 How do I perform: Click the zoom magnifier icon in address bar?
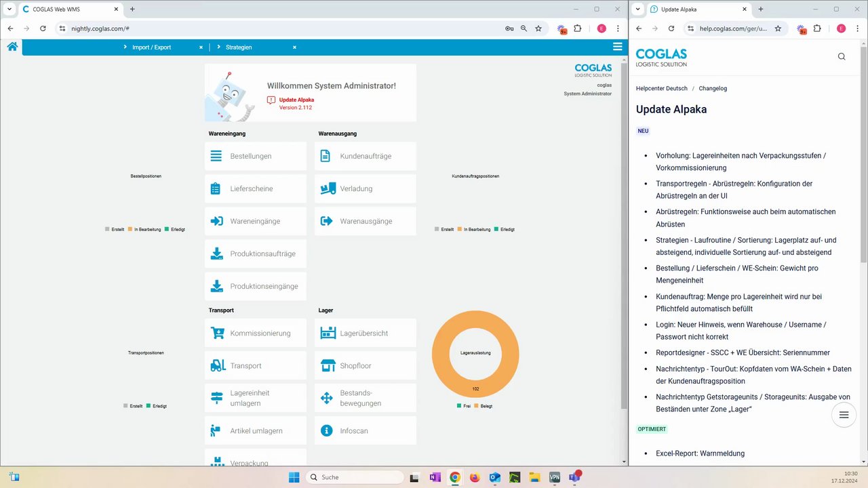524,28
